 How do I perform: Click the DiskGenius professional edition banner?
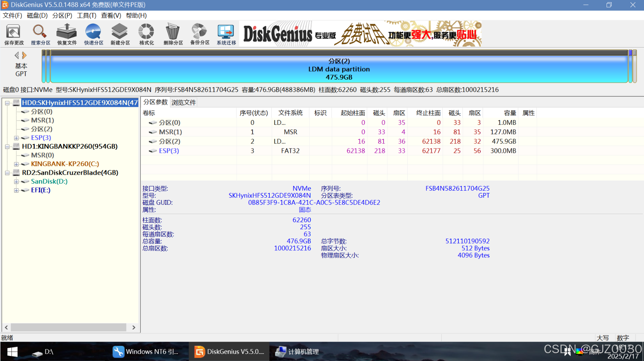(361, 34)
